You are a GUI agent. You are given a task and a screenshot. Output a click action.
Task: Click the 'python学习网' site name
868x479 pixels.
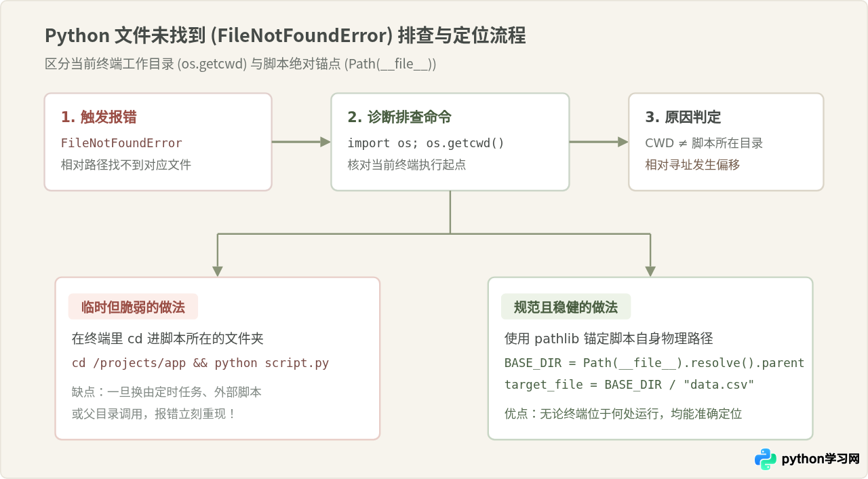tap(821, 459)
